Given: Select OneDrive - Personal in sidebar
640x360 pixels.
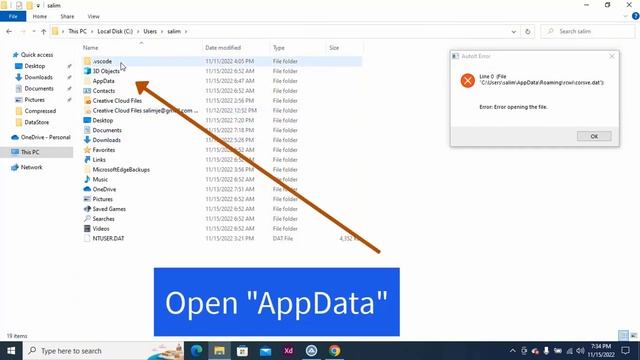Looking at the screenshot, I should coord(45,137).
